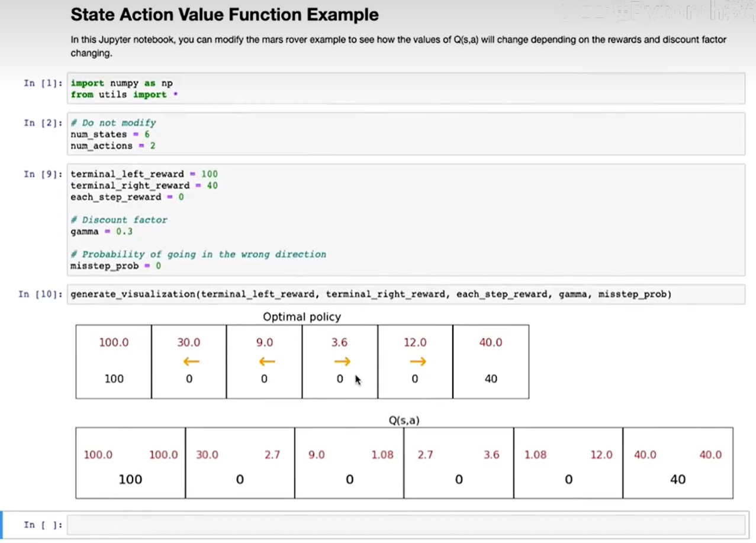
Task: Click the 'State Action Value Function Example' heading
Action: pyautogui.click(x=224, y=15)
